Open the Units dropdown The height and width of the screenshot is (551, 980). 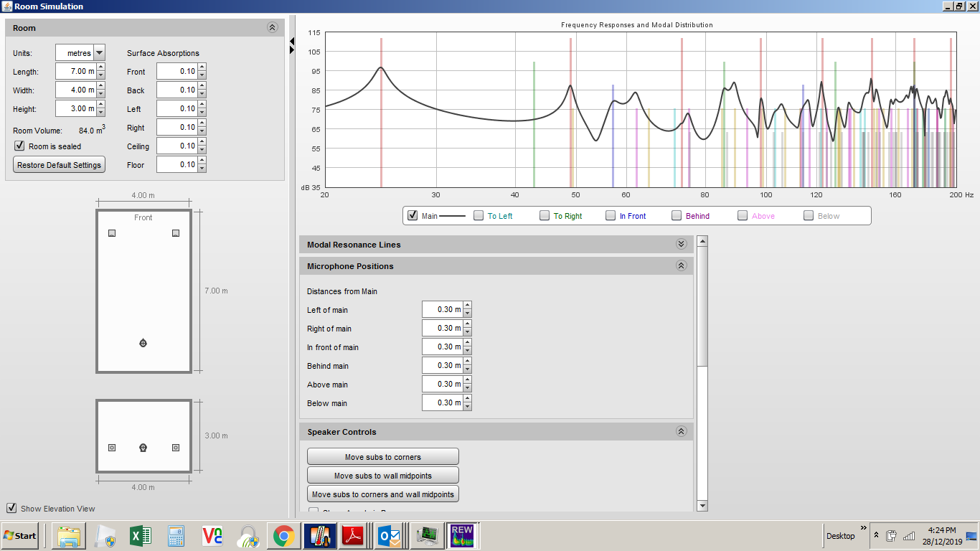tap(99, 53)
